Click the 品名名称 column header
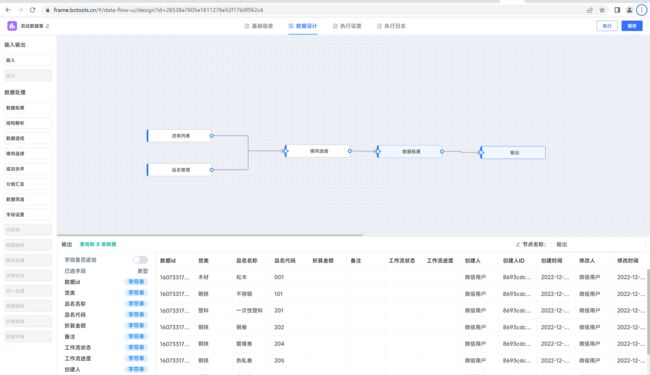The image size is (650, 375). [247, 261]
